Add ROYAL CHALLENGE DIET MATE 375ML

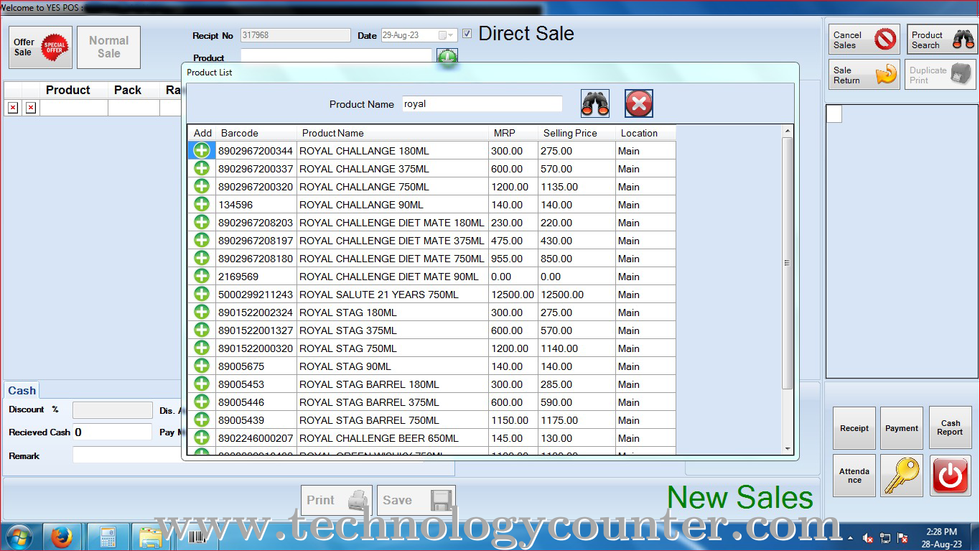pos(202,241)
